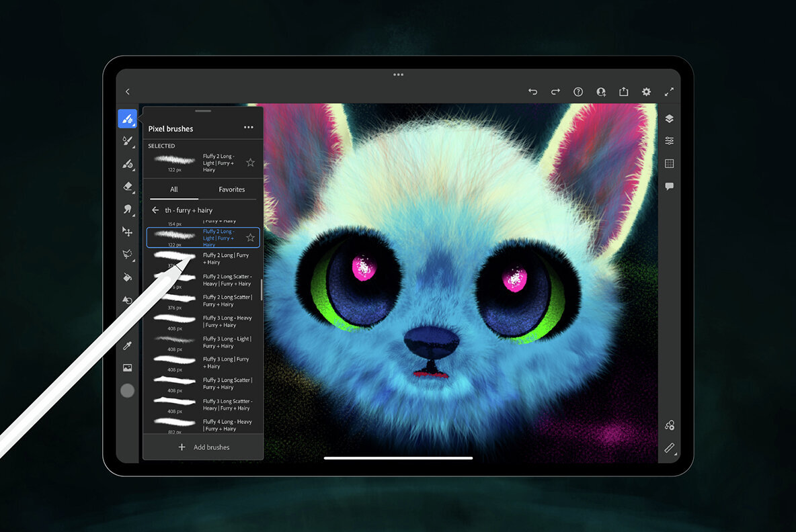Open the Pixel brushes options menu
Screen dimensions: 796x532
(x=249, y=127)
